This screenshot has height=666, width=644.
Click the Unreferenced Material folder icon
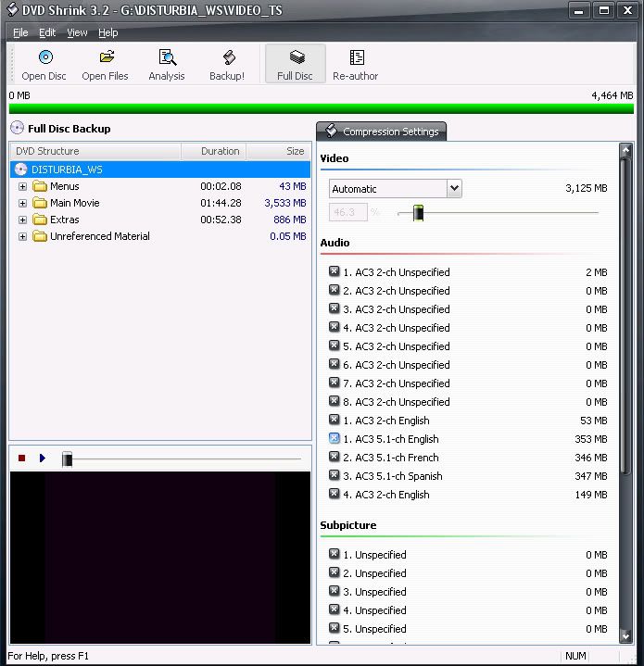(x=40, y=236)
